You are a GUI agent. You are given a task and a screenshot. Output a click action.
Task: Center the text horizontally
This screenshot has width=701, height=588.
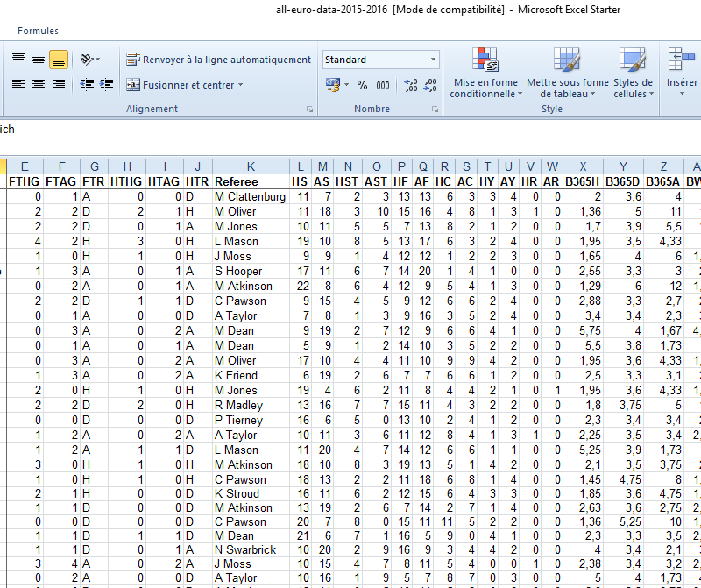(x=39, y=85)
